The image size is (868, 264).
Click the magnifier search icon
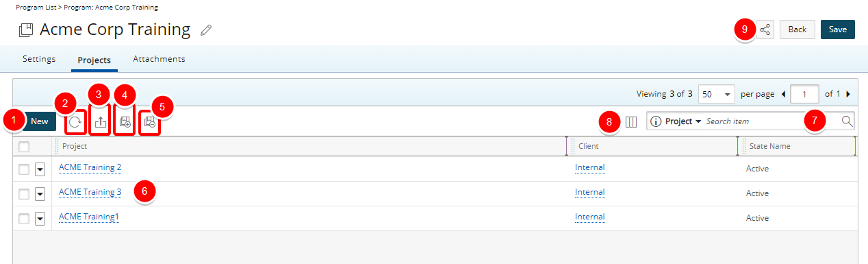point(847,121)
